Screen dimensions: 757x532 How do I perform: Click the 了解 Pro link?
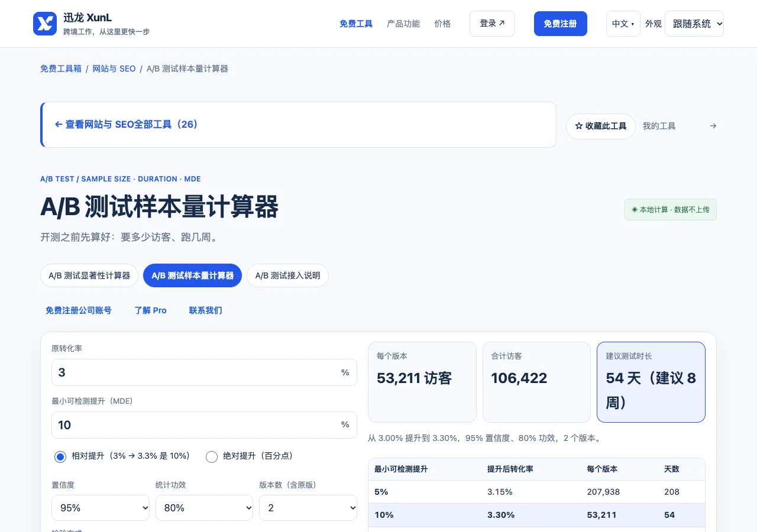click(x=150, y=310)
